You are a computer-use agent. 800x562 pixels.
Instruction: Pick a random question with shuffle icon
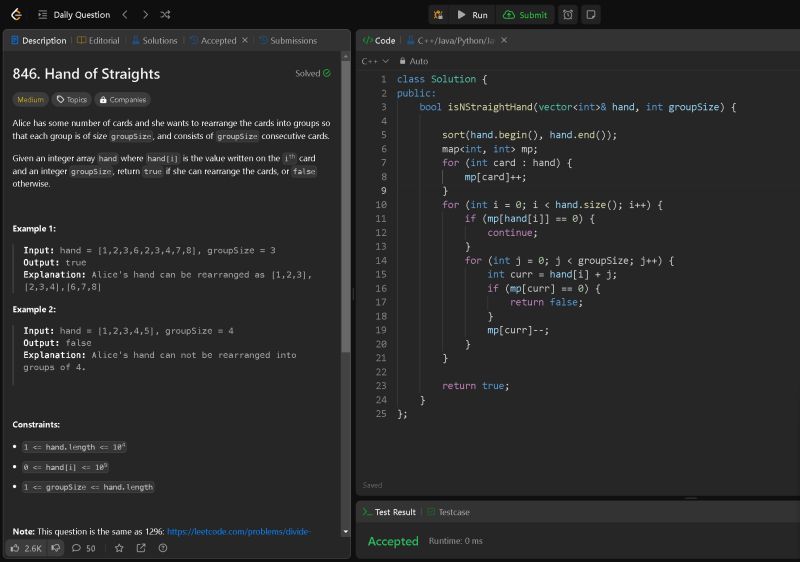pyautogui.click(x=165, y=15)
